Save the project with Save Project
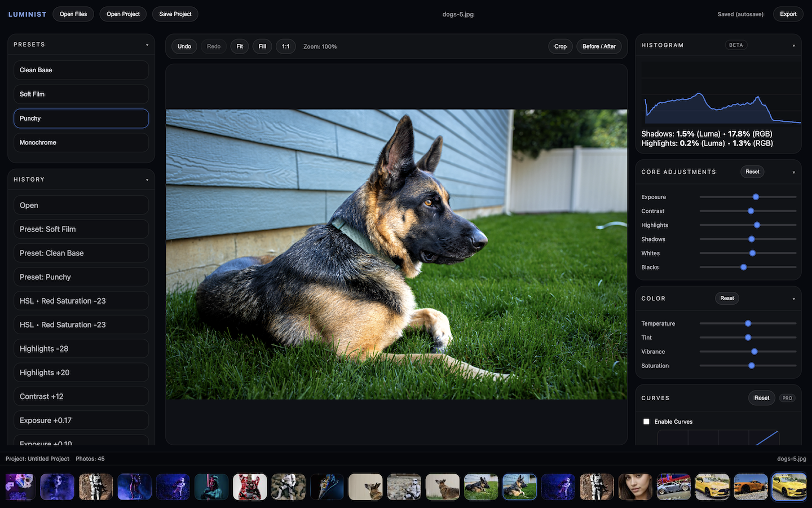The image size is (812, 508). [x=175, y=14]
